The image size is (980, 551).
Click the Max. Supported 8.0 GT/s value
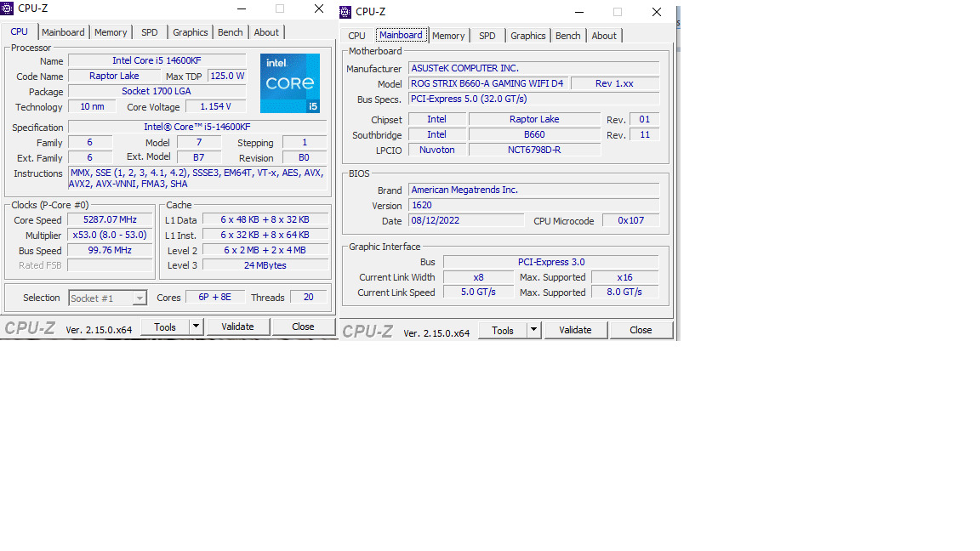pos(624,292)
